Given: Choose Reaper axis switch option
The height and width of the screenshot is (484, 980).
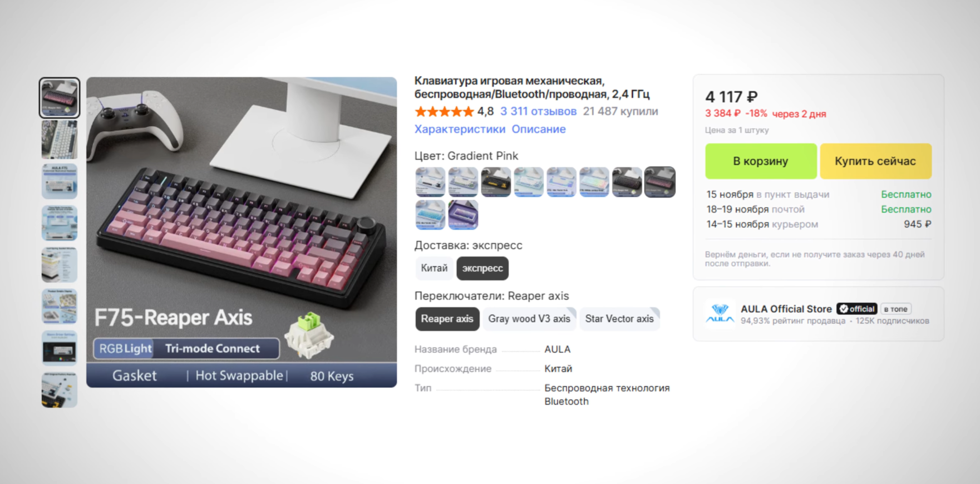Looking at the screenshot, I should [447, 319].
